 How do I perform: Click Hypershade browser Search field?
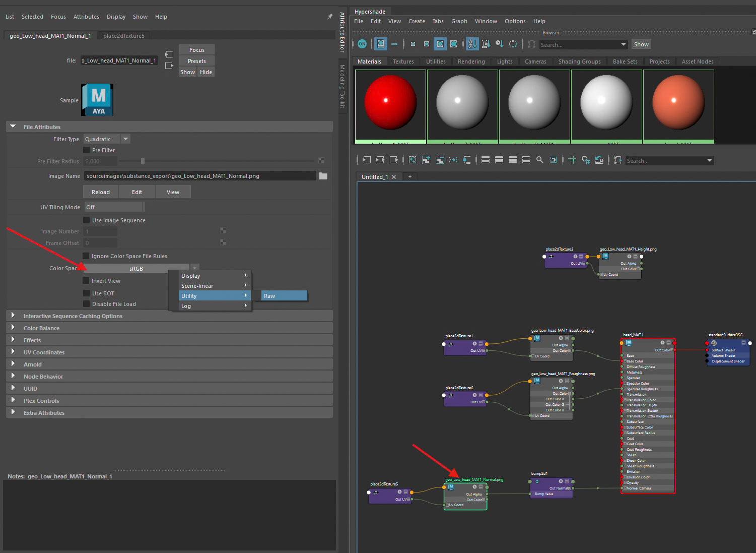583,45
